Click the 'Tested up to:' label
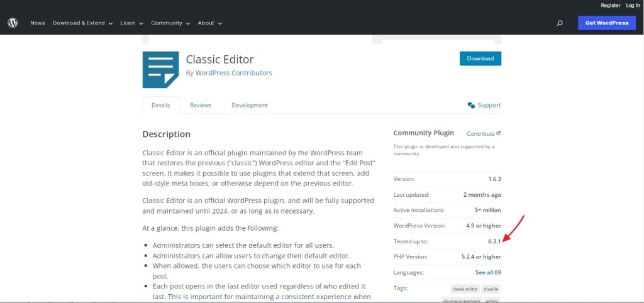 [x=410, y=241]
